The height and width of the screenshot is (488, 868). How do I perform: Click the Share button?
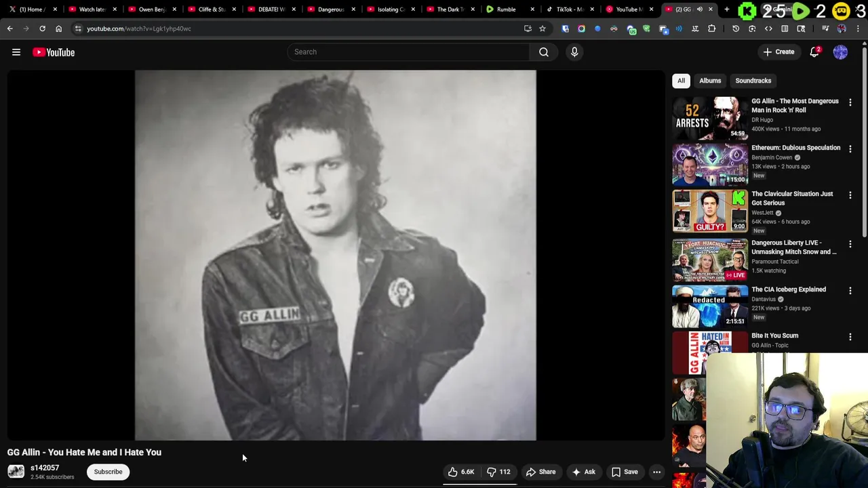click(x=541, y=472)
